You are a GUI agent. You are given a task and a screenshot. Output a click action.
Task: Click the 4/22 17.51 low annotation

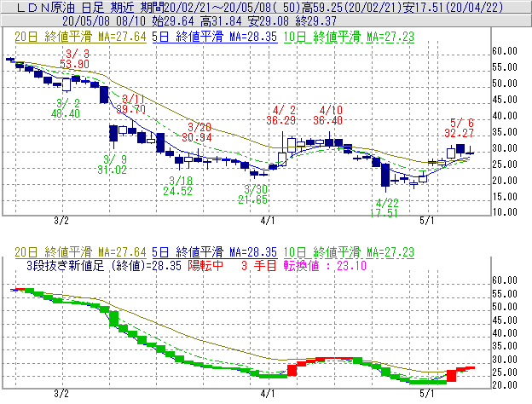point(384,208)
